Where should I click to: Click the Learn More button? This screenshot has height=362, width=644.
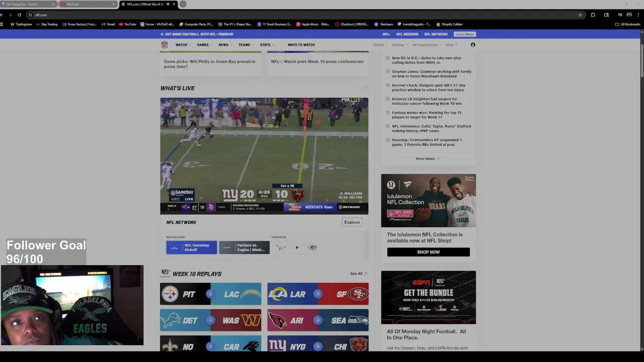464,34
